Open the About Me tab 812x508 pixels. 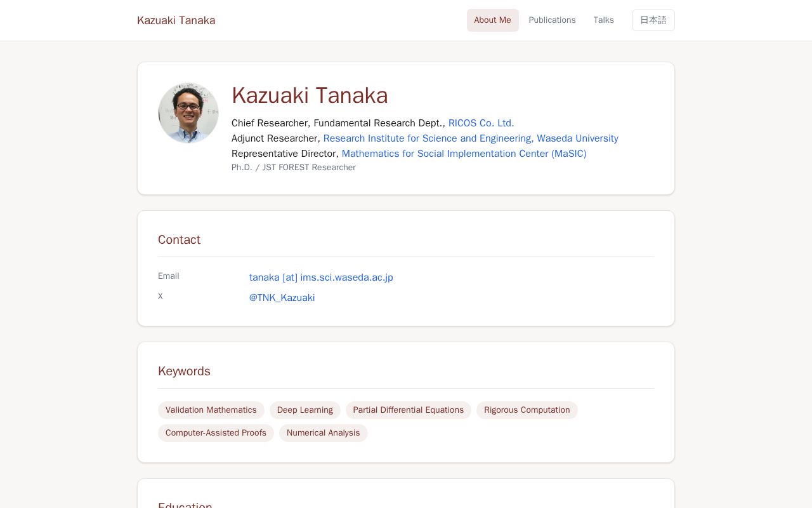pyautogui.click(x=492, y=20)
